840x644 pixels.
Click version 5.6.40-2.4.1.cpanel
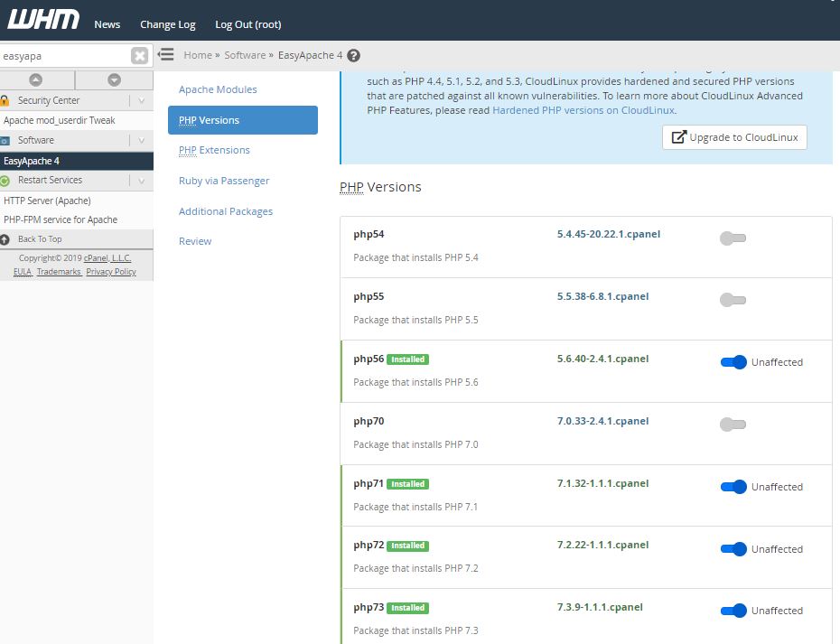tap(602, 359)
